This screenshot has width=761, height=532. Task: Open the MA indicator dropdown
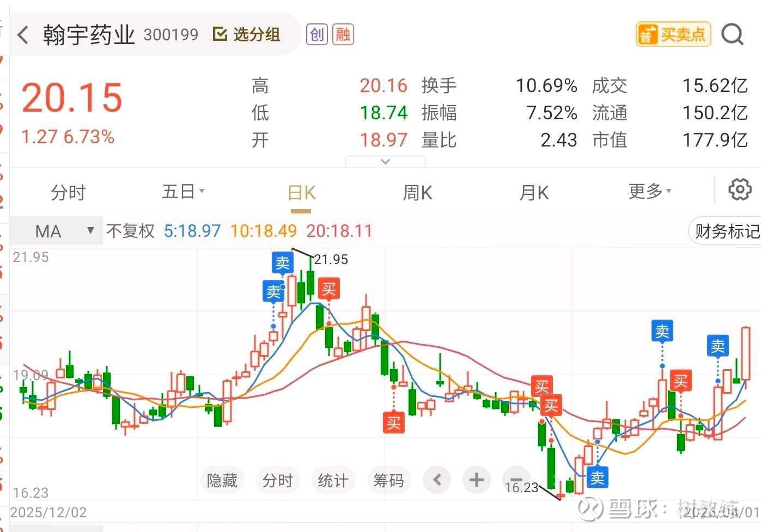click(x=57, y=231)
